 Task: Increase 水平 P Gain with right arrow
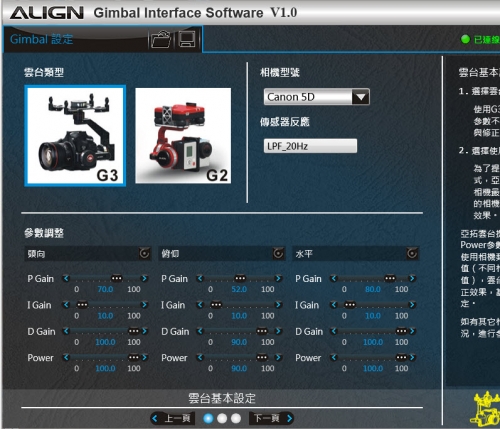click(x=412, y=278)
